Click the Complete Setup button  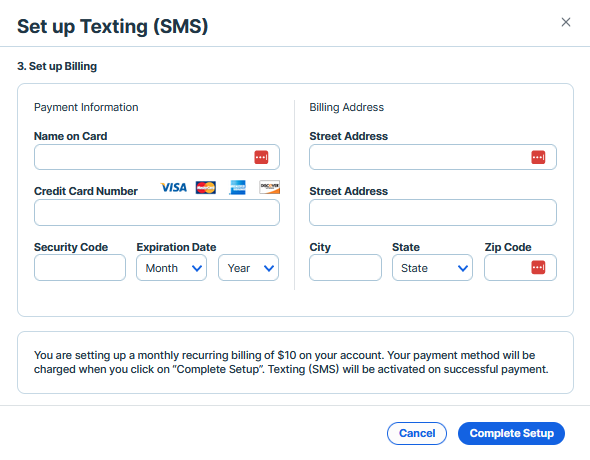(x=511, y=433)
